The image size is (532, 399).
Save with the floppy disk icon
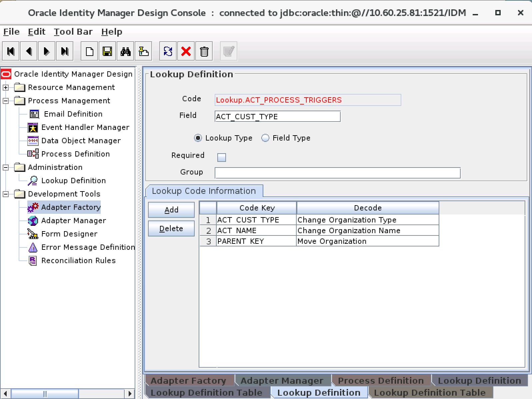click(107, 51)
